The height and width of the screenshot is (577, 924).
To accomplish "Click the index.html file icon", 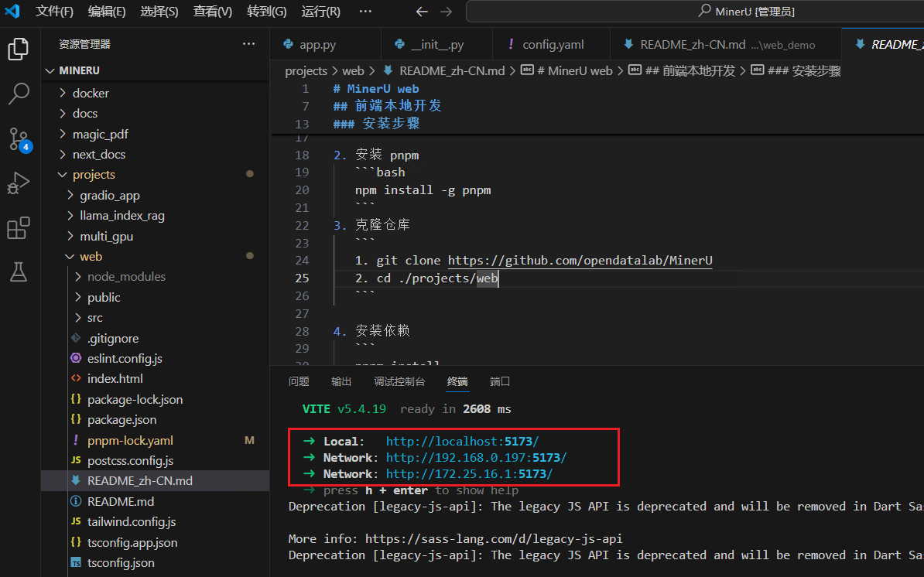I will point(75,378).
